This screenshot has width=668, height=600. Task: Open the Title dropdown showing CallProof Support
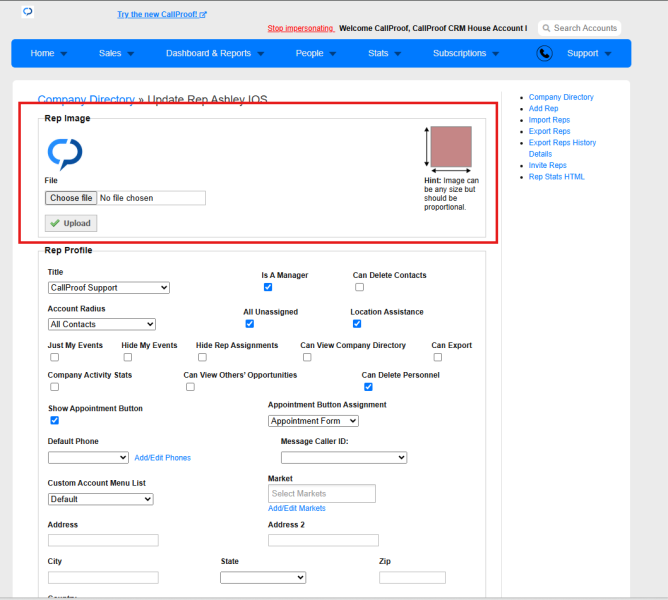109,288
